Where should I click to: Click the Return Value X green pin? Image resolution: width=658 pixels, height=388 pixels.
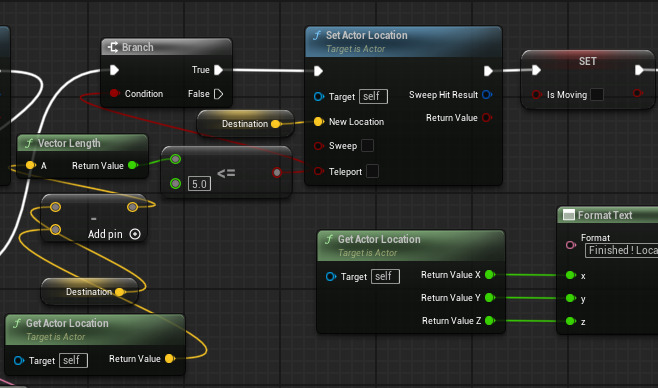pos(490,275)
